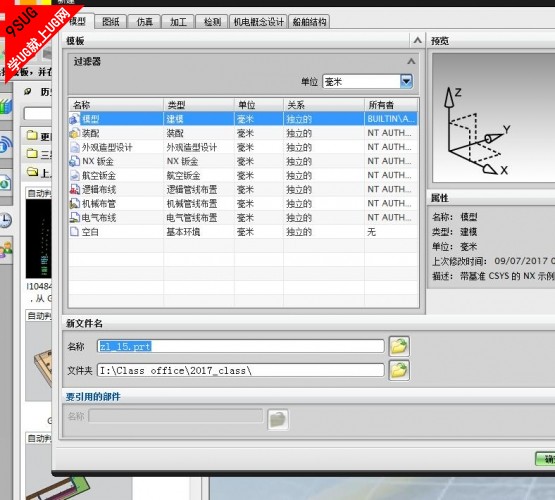
Task: Collapse the 模板 section
Action: pyautogui.click(x=418, y=40)
